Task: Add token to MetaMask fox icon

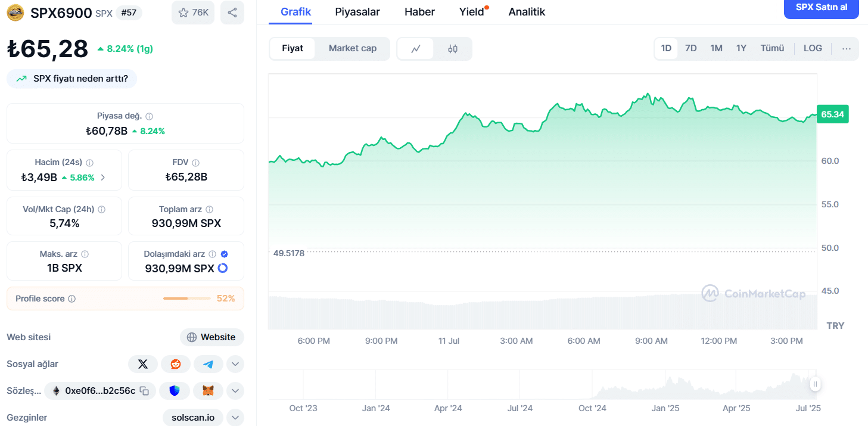Action: click(x=209, y=391)
